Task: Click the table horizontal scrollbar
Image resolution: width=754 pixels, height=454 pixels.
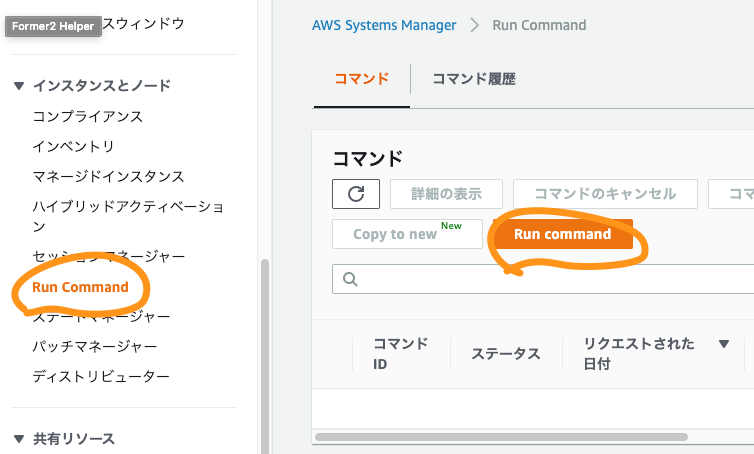Action: point(501,437)
